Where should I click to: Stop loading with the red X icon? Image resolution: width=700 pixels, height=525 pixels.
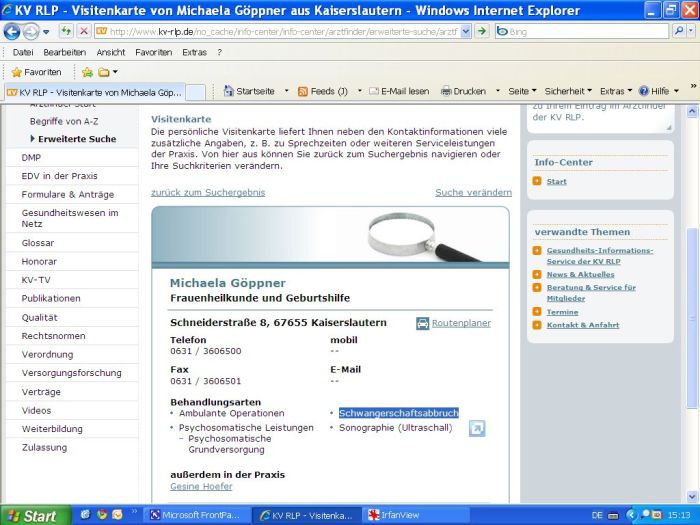pyautogui.click(x=83, y=31)
